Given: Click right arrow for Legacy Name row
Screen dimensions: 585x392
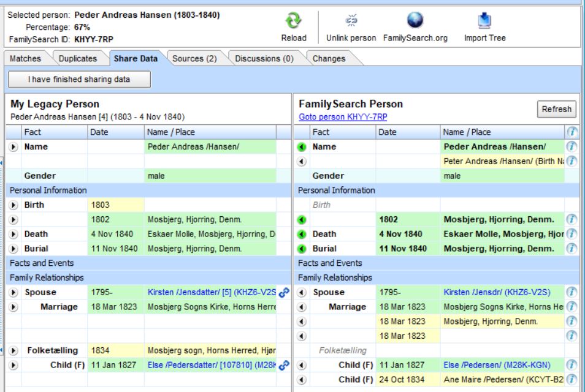Looking at the screenshot, I should click(13, 147).
